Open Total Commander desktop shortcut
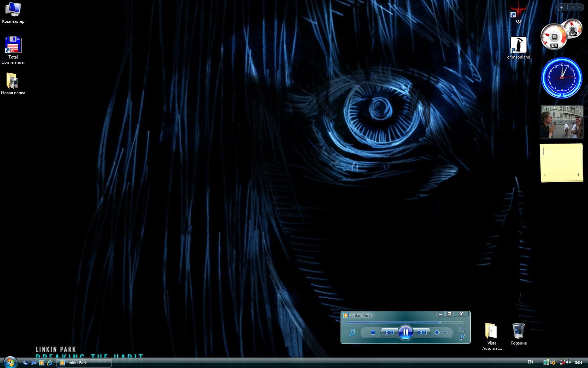 [x=13, y=50]
